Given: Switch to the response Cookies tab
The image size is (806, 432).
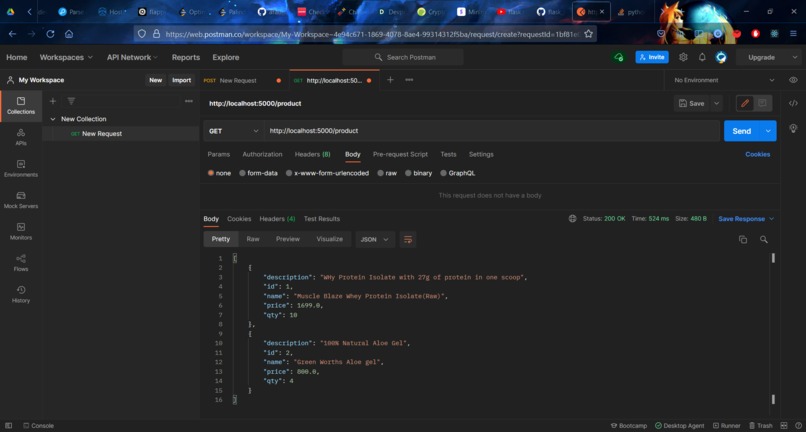Looking at the screenshot, I should [239, 219].
